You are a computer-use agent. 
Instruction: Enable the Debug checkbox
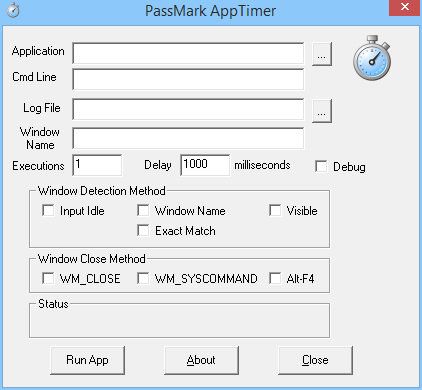coord(321,166)
